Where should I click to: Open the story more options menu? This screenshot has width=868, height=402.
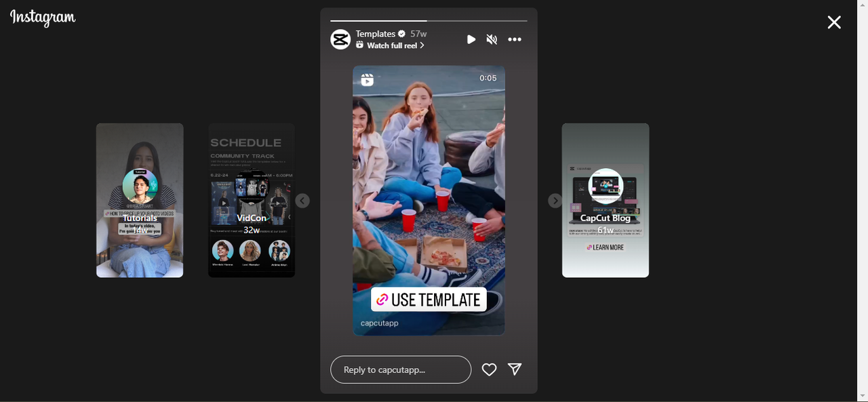click(515, 39)
